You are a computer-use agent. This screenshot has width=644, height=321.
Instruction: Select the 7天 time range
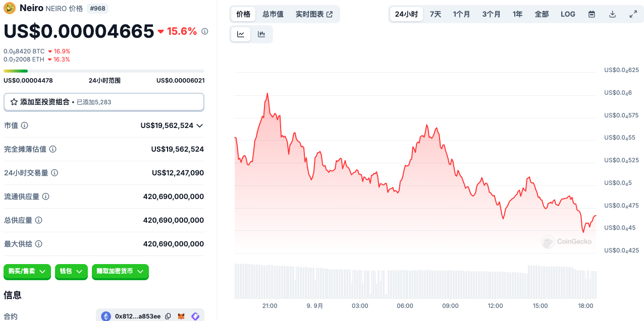[435, 14]
